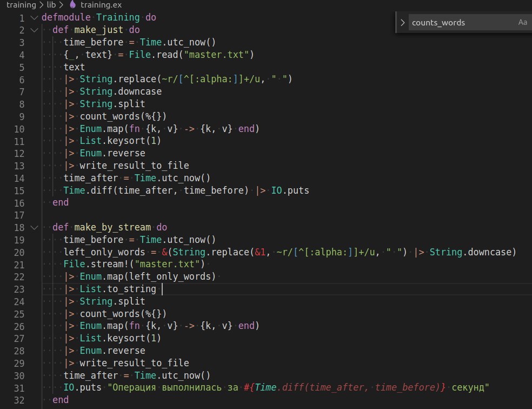
Task: Click 'List.keysort(1)' on line 27
Action: 120,339
